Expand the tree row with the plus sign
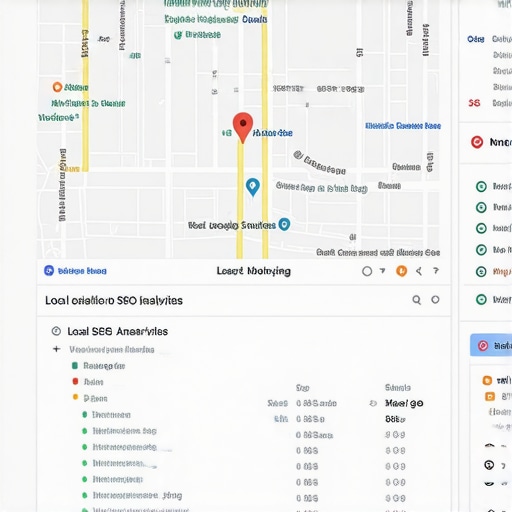This screenshot has height=512, width=512. click(x=57, y=349)
